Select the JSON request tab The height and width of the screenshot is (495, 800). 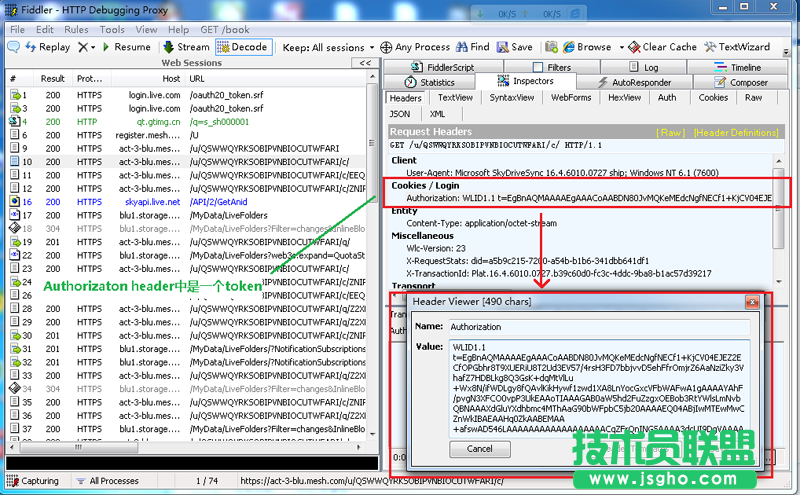coord(399,114)
